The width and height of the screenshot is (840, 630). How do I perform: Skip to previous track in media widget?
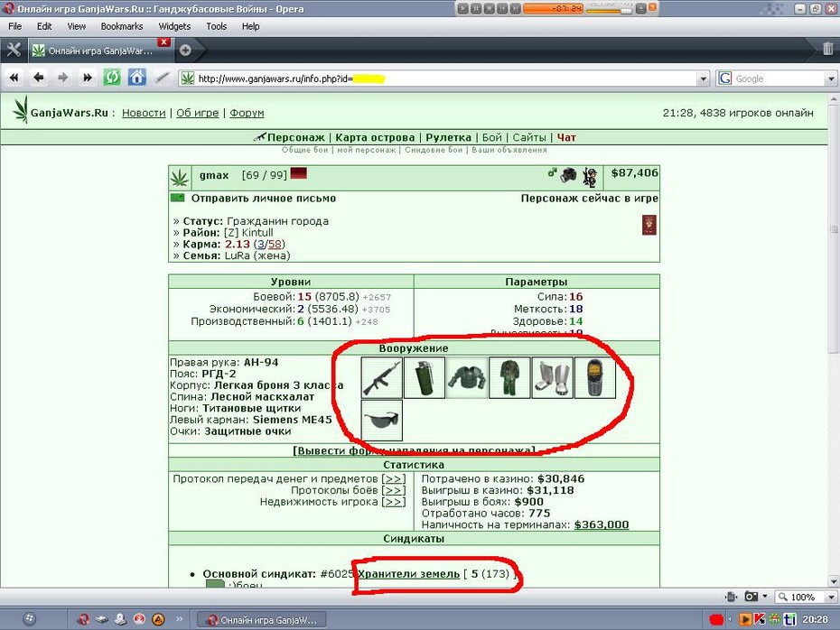click(x=502, y=8)
